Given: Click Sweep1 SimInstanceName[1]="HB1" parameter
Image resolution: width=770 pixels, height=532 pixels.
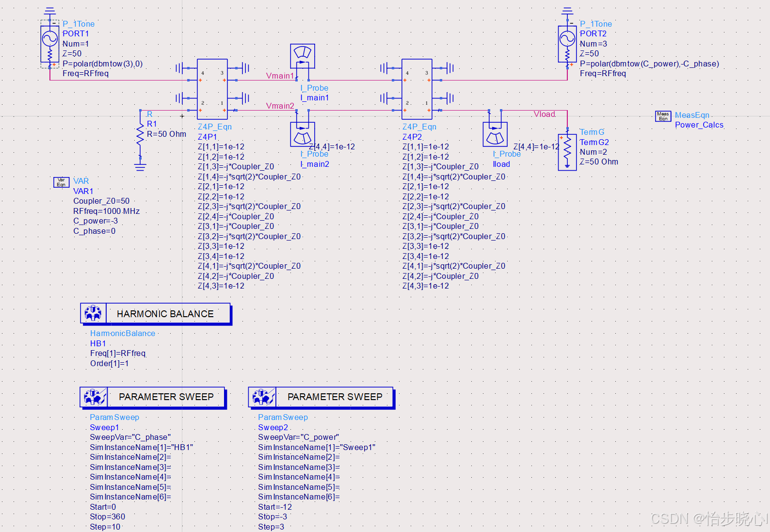Looking at the screenshot, I should [x=141, y=448].
